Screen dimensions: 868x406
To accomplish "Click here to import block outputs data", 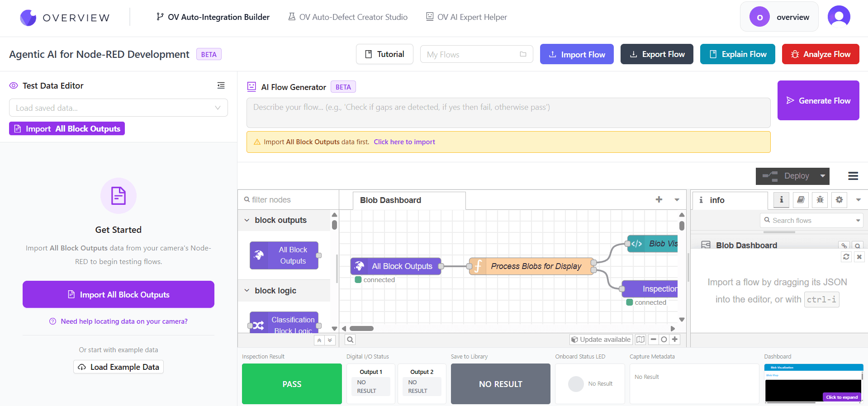I will 404,142.
